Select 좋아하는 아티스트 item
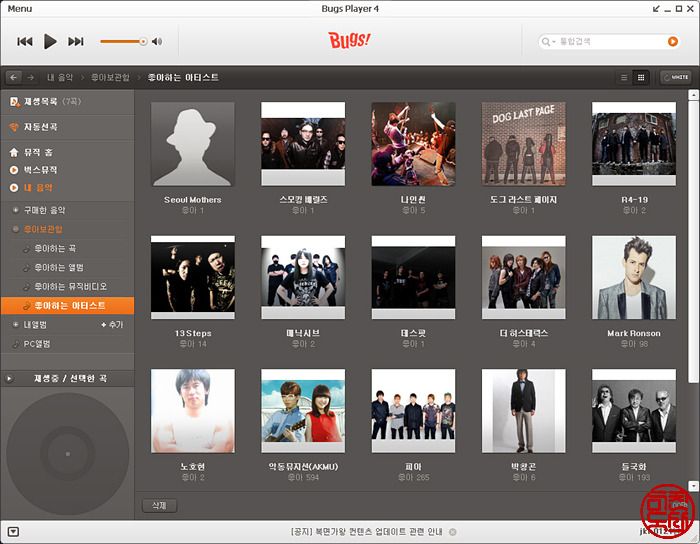The image size is (700, 544). coord(67,306)
